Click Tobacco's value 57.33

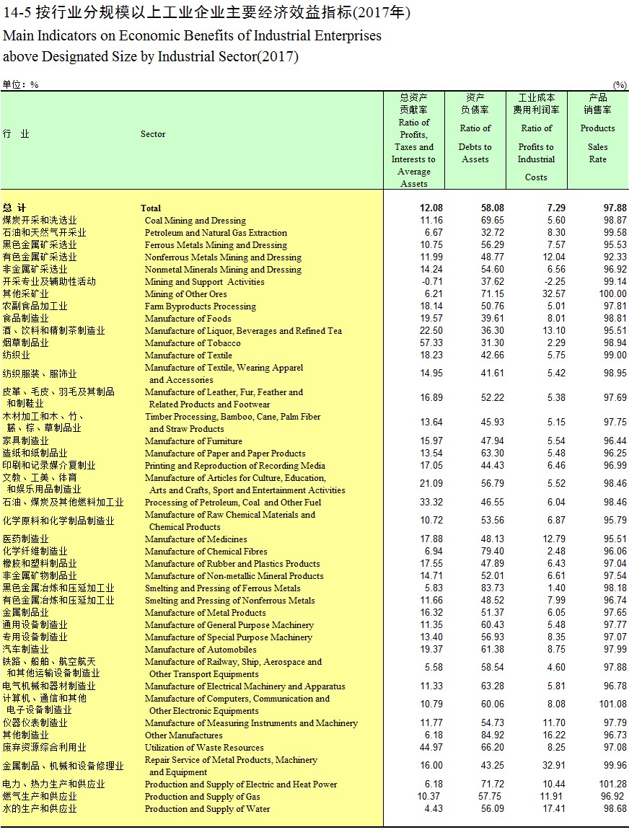click(431, 343)
